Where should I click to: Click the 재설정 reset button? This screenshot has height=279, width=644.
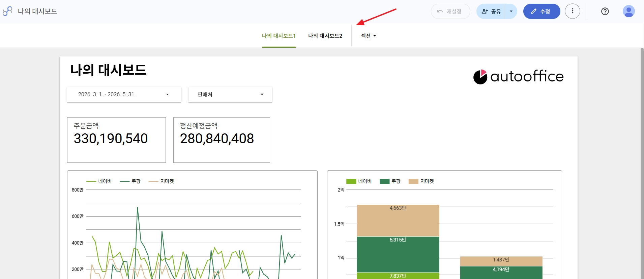click(450, 11)
